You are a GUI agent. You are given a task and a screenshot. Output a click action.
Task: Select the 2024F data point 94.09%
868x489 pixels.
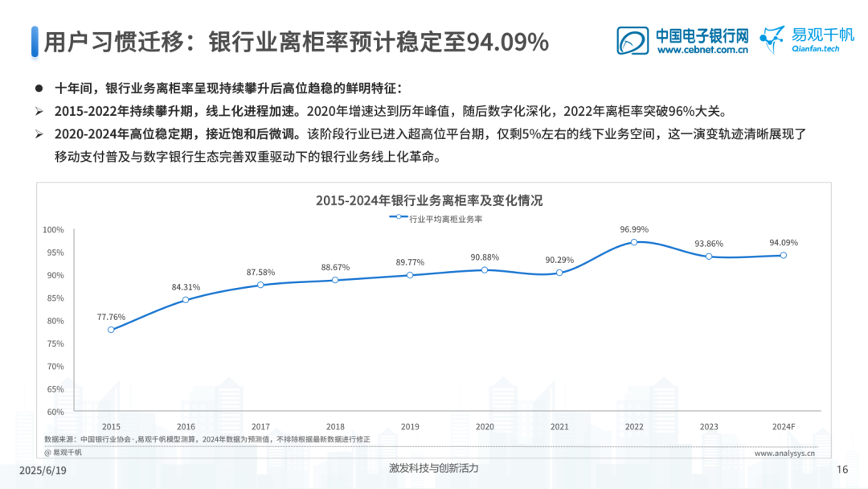coord(784,255)
